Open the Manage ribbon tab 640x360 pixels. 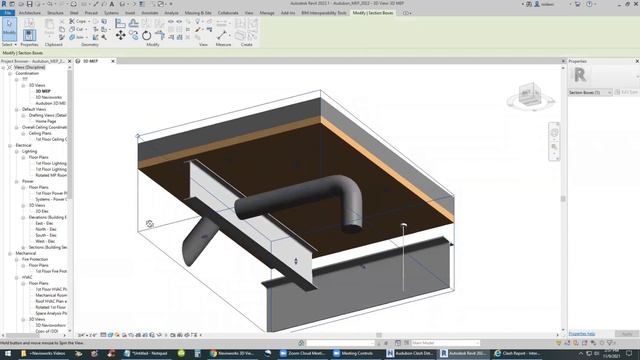(267, 13)
